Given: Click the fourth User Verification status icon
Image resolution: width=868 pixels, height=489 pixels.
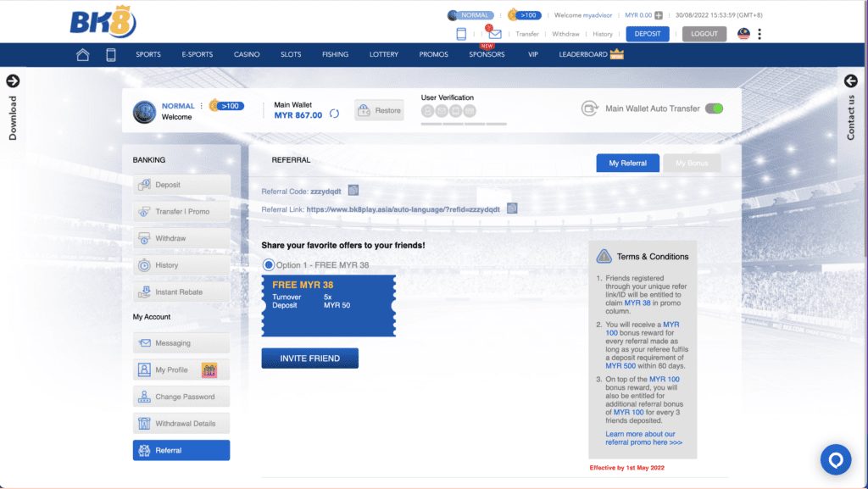Looking at the screenshot, I should 470,111.
